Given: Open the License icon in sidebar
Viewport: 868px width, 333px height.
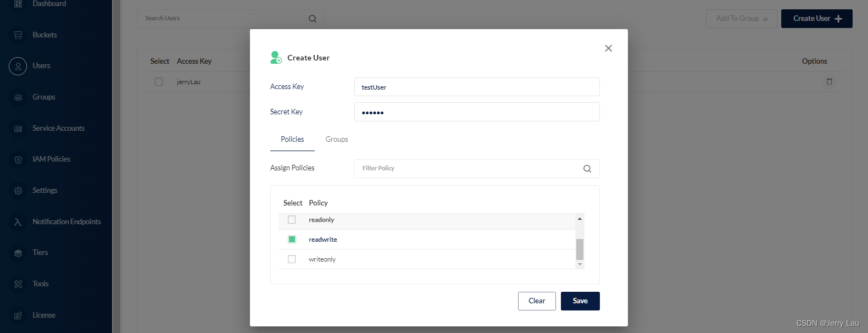Looking at the screenshot, I should 18,315.
